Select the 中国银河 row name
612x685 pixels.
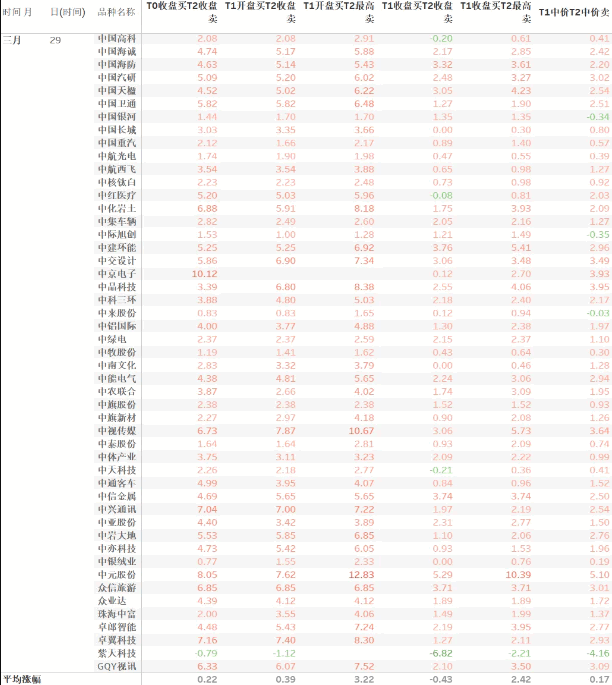pyautogui.click(x=117, y=117)
